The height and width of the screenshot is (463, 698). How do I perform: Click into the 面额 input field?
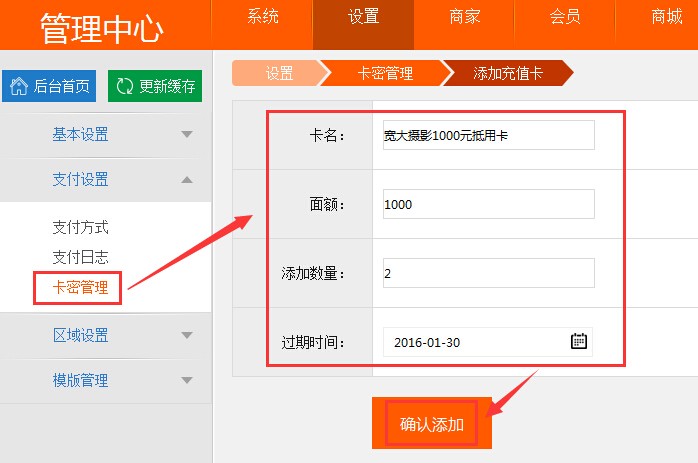tap(489, 204)
